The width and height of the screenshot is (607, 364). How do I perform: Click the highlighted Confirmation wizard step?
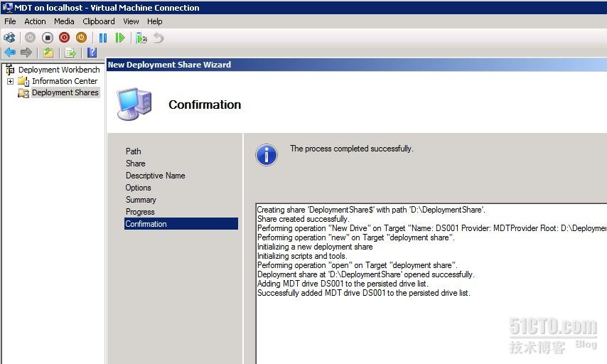[x=181, y=224]
